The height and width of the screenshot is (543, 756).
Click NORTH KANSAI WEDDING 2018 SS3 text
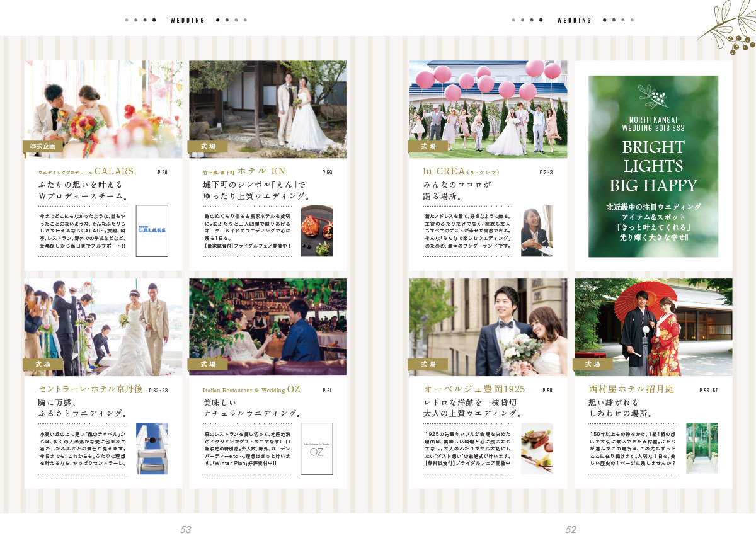point(653,124)
